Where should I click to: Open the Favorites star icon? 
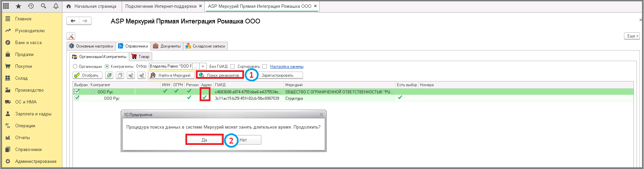pos(18,6)
